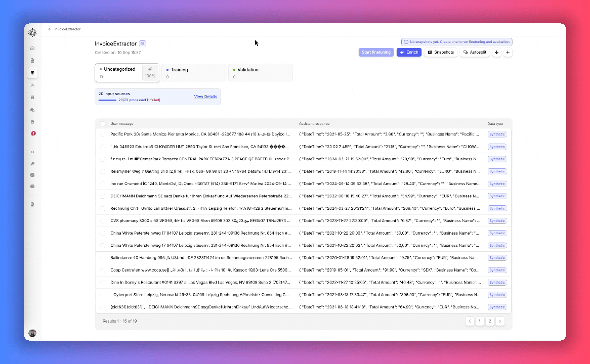Image resolution: width=590 pixels, height=364 pixels.
Task: Open the chat bubbles icon in sidebar
Action: 32,110
